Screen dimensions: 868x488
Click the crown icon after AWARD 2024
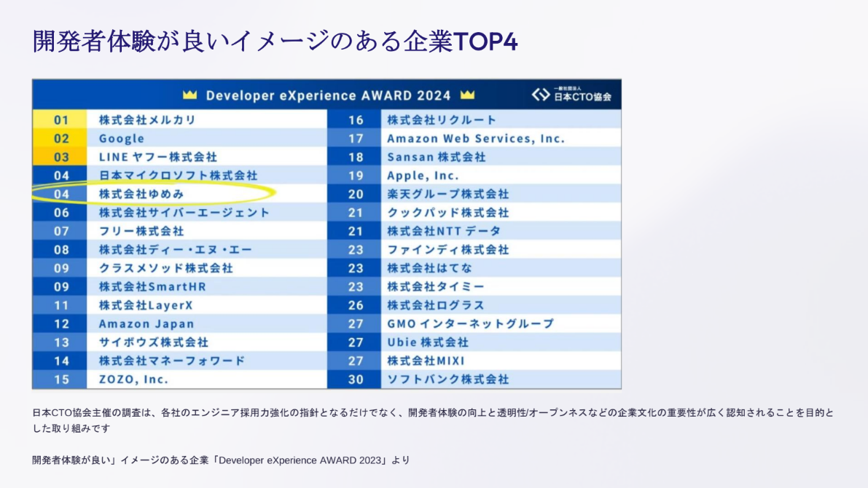[x=467, y=95]
